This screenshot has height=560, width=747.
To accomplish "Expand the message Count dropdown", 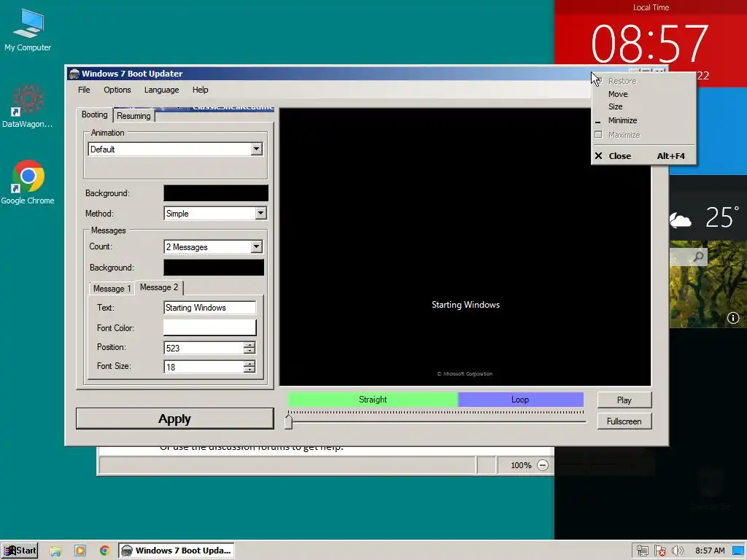I will (x=256, y=246).
